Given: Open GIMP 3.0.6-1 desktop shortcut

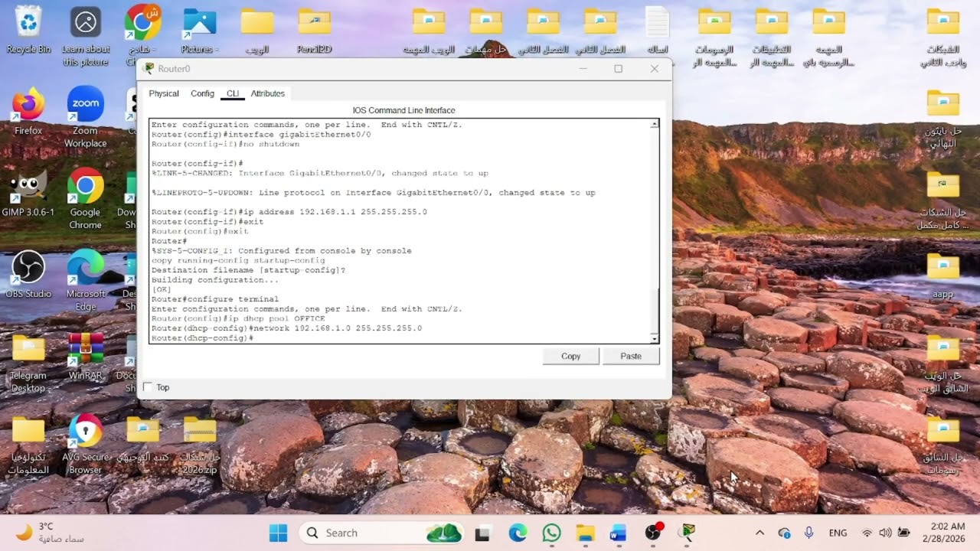Looking at the screenshot, I should click(28, 193).
